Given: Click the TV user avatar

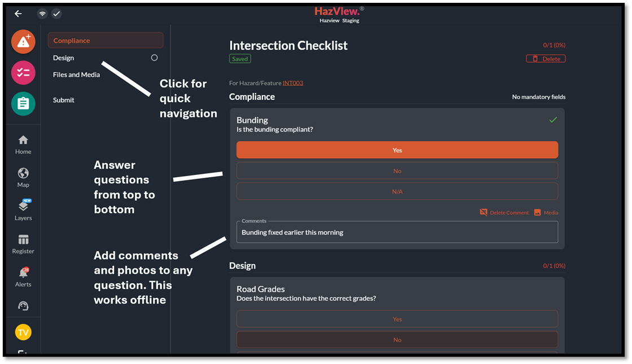Looking at the screenshot, I should click(x=23, y=332).
